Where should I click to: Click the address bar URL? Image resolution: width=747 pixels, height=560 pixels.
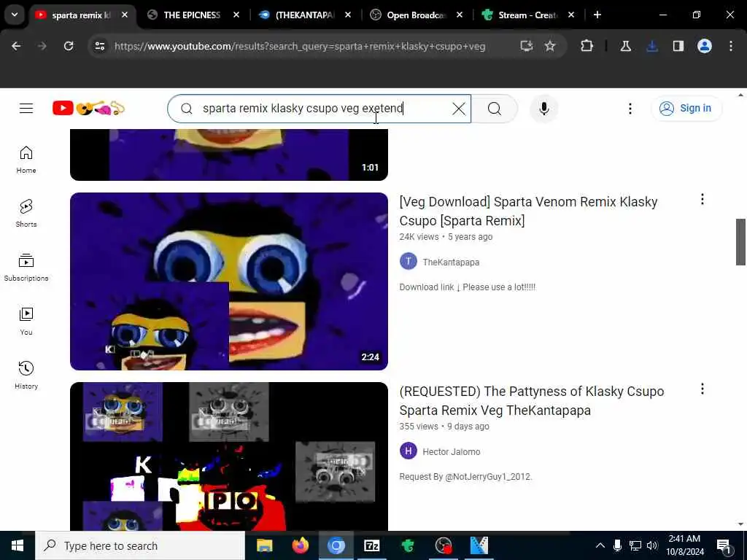tap(300, 46)
